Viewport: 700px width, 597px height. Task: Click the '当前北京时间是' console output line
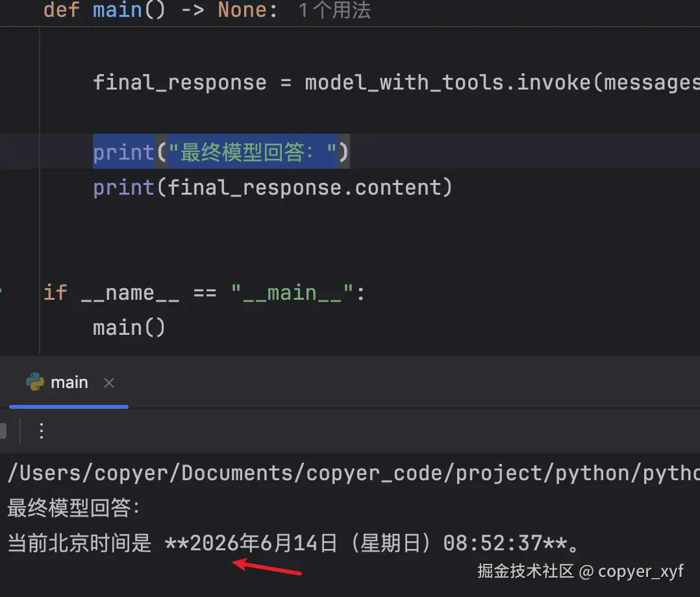pos(294,543)
